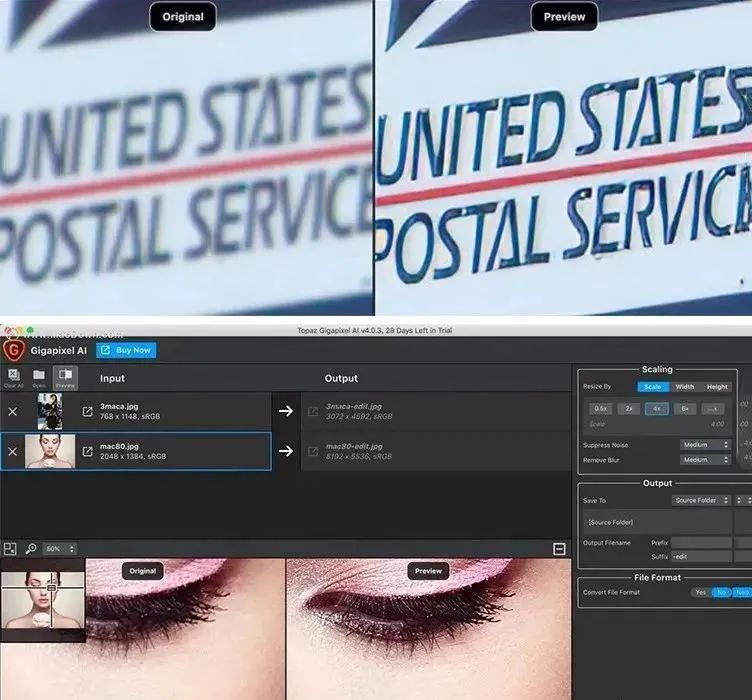Remove 3maca.jpg using its X icon
752x700 pixels.
[x=13, y=411]
